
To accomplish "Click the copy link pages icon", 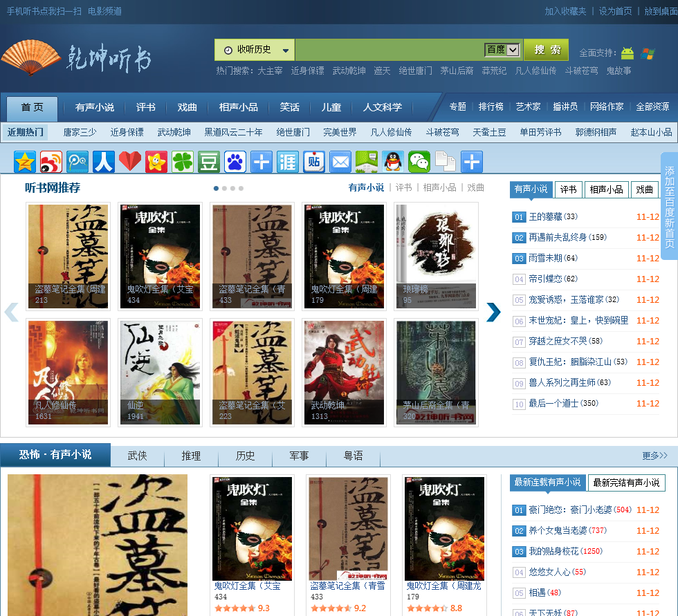I will (446, 162).
